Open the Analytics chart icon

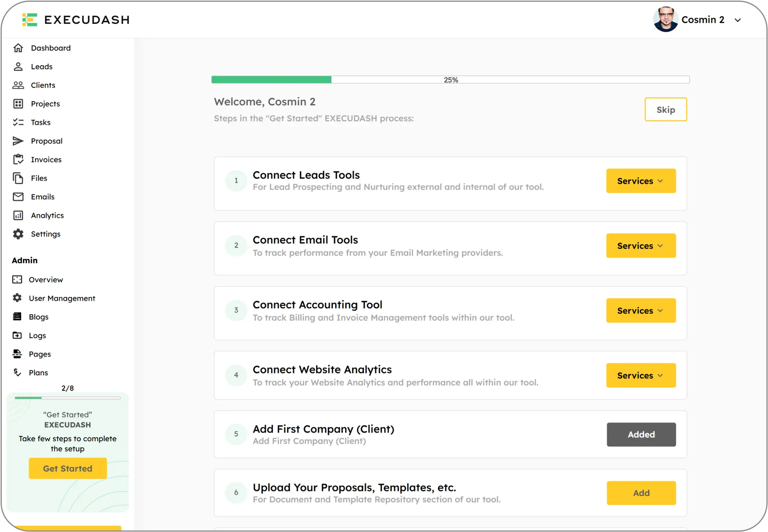[18, 215]
